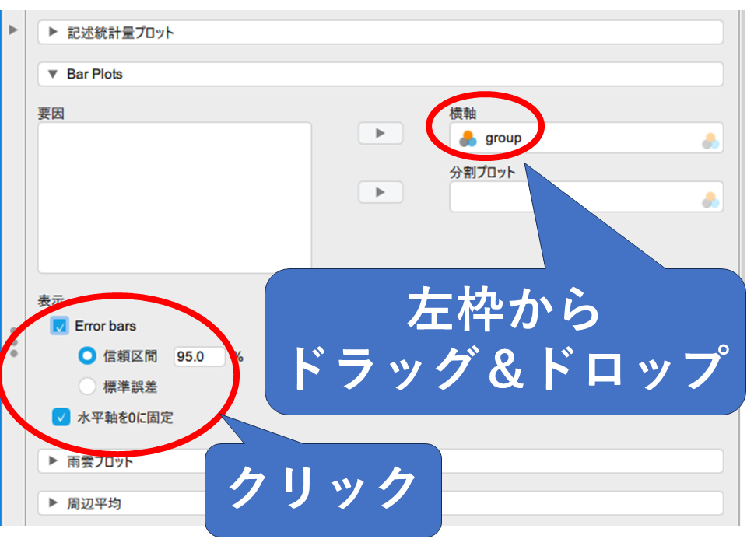Disable the Error bars checkbox
Screen dimensions: 747x560
(60, 326)
